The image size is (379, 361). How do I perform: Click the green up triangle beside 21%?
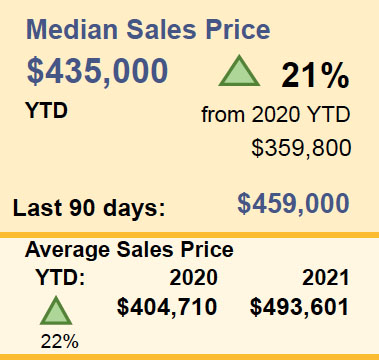click(x=239, y=71)
